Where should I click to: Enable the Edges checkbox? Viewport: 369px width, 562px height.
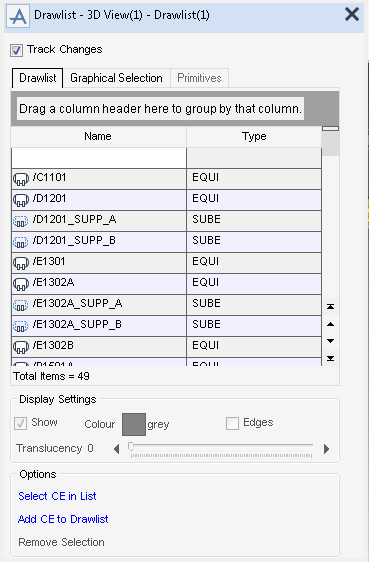[x=232, y=423]
